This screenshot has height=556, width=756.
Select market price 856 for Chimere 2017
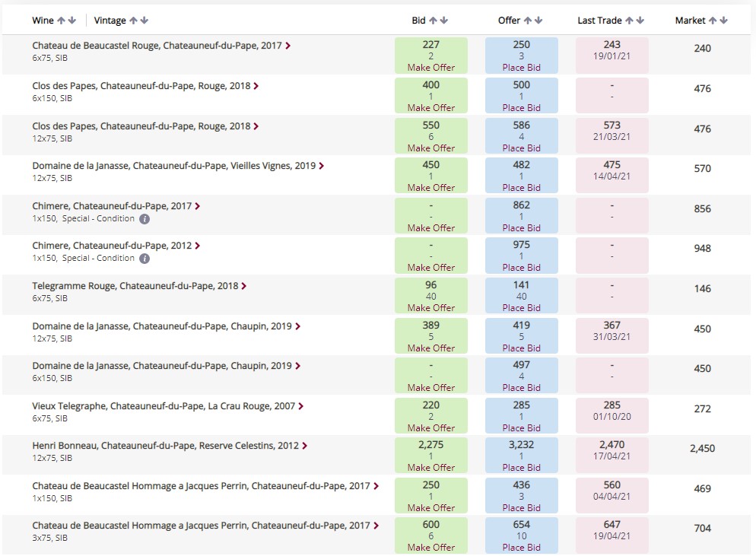tap(703, 209)
